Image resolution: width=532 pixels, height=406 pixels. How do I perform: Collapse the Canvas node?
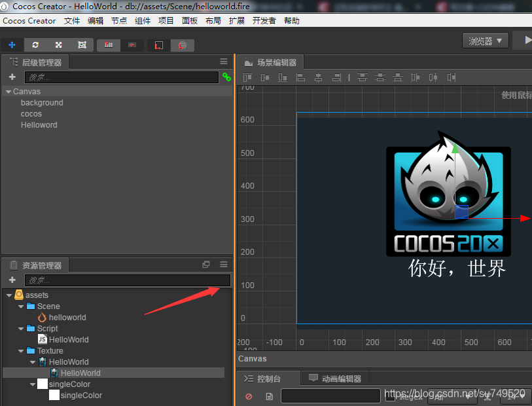[x=9, y=92]
